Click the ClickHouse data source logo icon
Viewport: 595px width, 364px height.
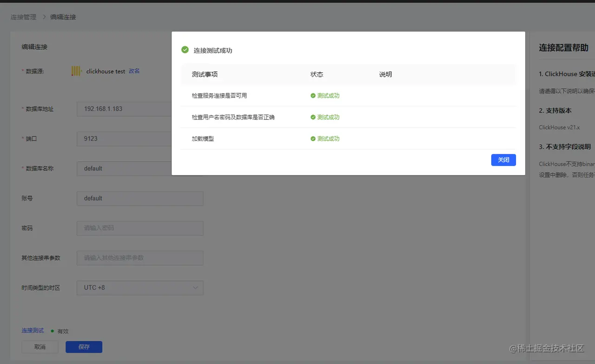click(x=77, y=71)
